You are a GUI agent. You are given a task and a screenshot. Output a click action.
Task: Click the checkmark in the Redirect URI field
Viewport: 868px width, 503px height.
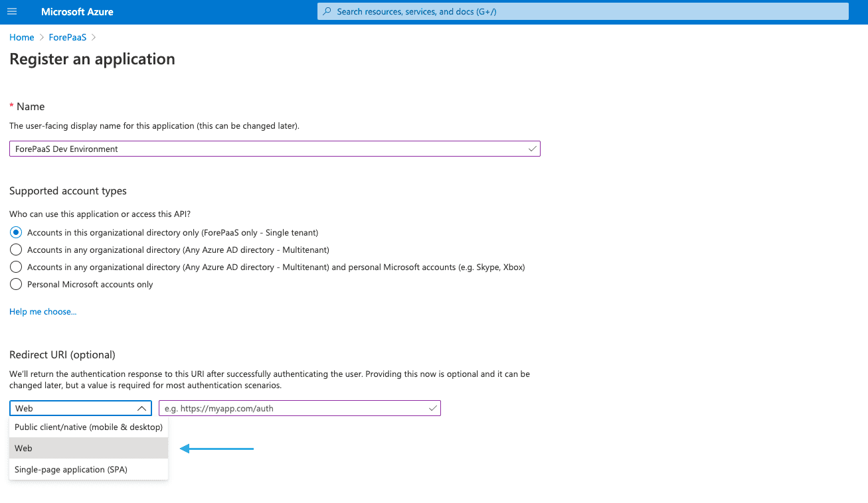433,408
